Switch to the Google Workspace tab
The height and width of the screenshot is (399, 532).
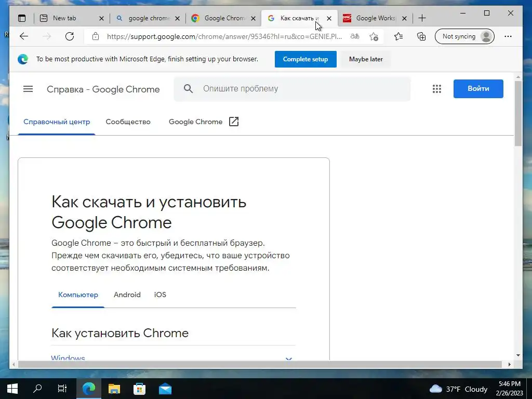[x=375, y=18]
